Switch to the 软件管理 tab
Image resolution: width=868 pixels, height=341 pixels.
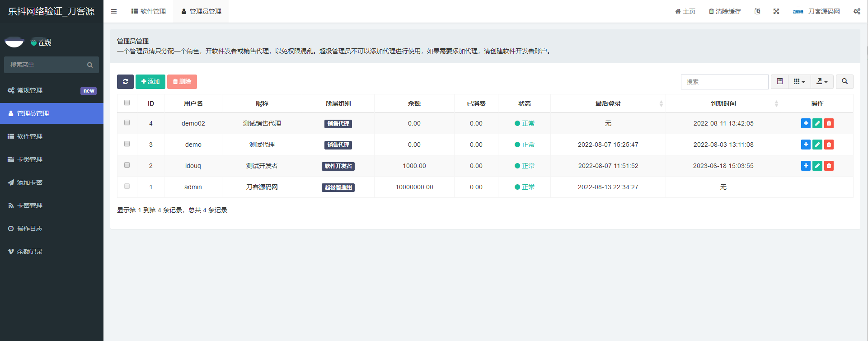(149, 11)
